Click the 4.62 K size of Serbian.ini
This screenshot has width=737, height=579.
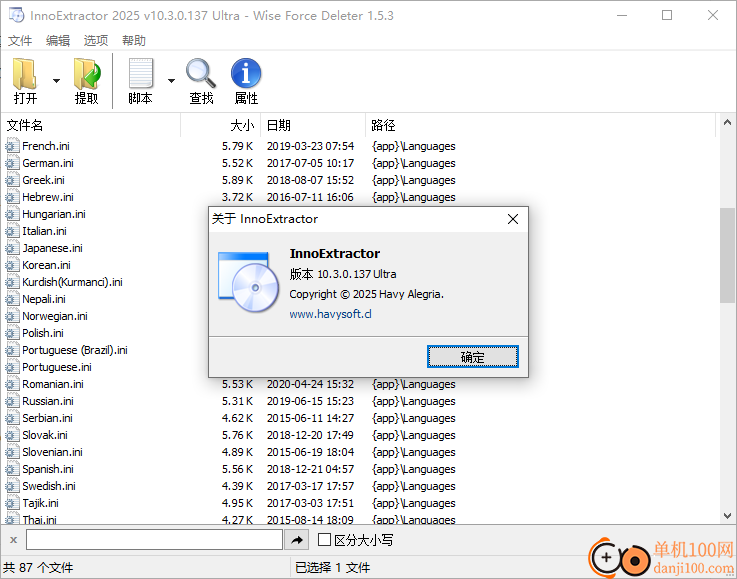[x=237, y=418]
